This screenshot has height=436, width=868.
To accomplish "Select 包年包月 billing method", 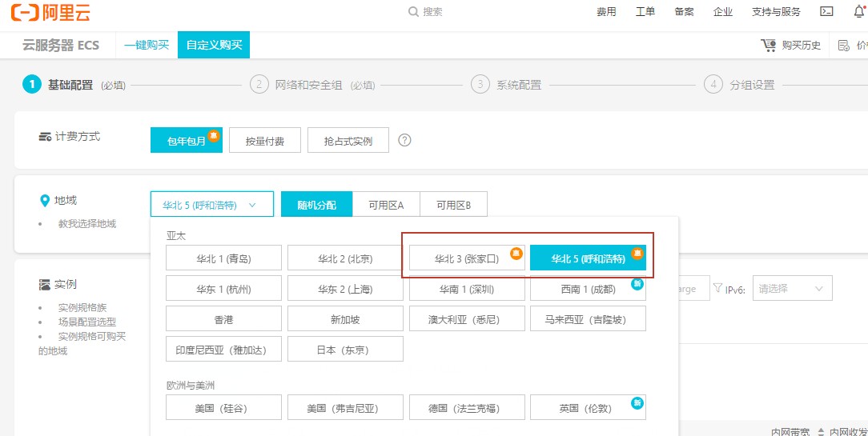I will coord(186,140).
